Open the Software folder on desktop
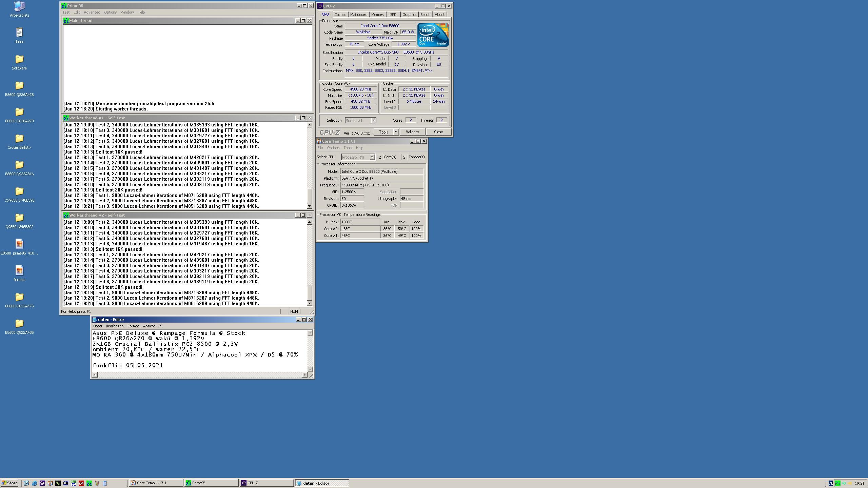Viewport: 868px width, 488px height. (19, 62)
